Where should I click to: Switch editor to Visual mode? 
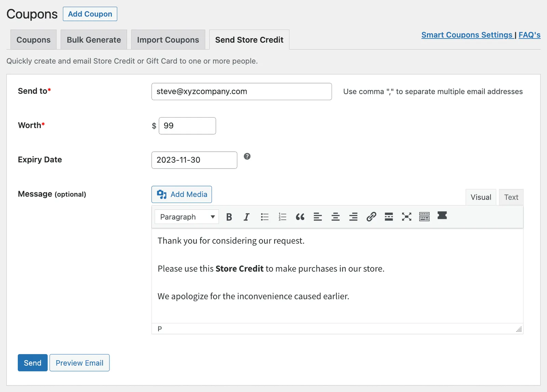(481, 197)
